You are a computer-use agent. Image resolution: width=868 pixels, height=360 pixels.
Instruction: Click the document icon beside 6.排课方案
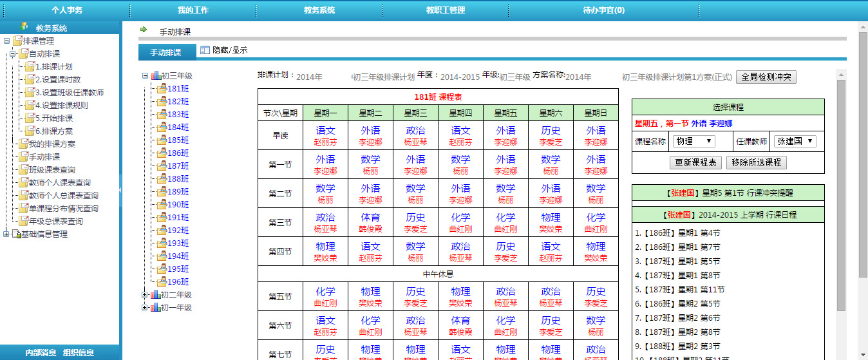coord(30,131)
